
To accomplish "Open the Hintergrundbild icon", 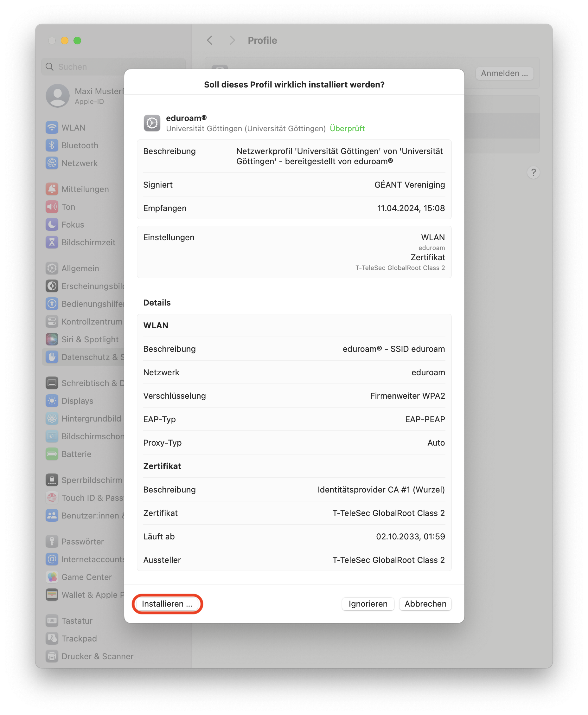I will (52, 418).
